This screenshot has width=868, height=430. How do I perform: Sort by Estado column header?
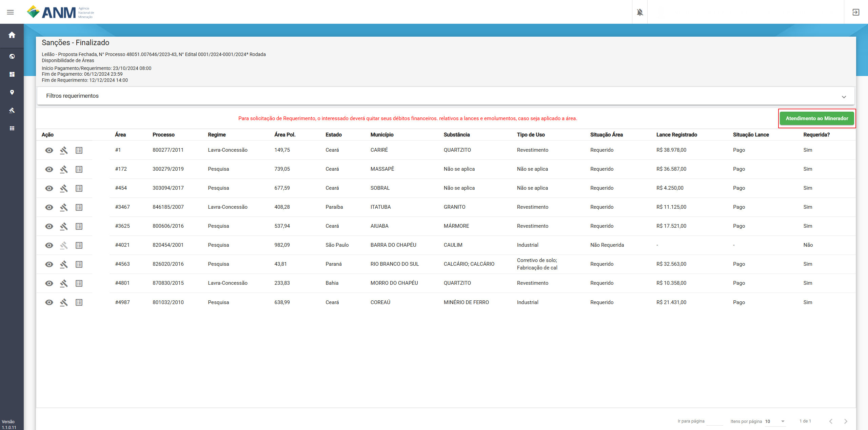click(334, 135)
